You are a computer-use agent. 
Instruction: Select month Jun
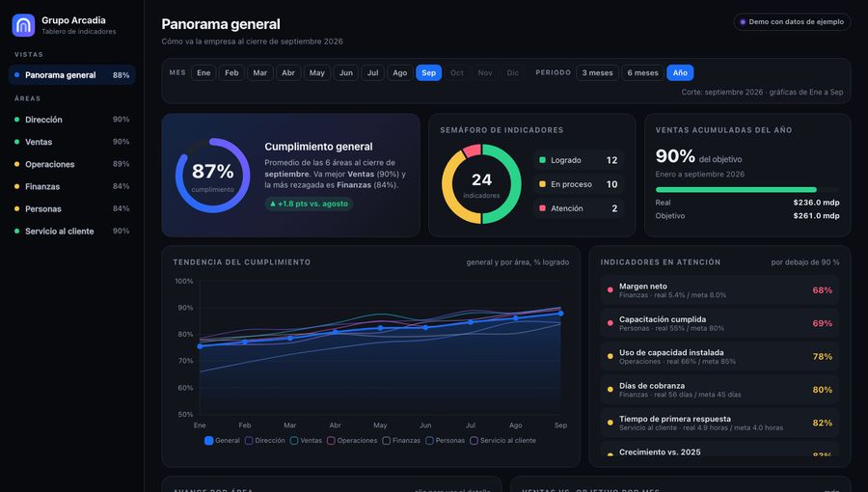(346, 72)
